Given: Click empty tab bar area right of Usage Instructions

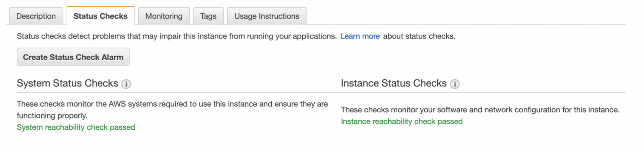Looking at the screenshot, I should click(x=455, y=16).
